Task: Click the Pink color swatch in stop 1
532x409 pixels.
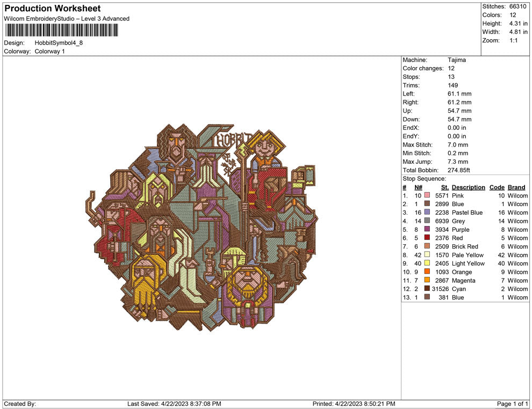Action: click(427, 195)
